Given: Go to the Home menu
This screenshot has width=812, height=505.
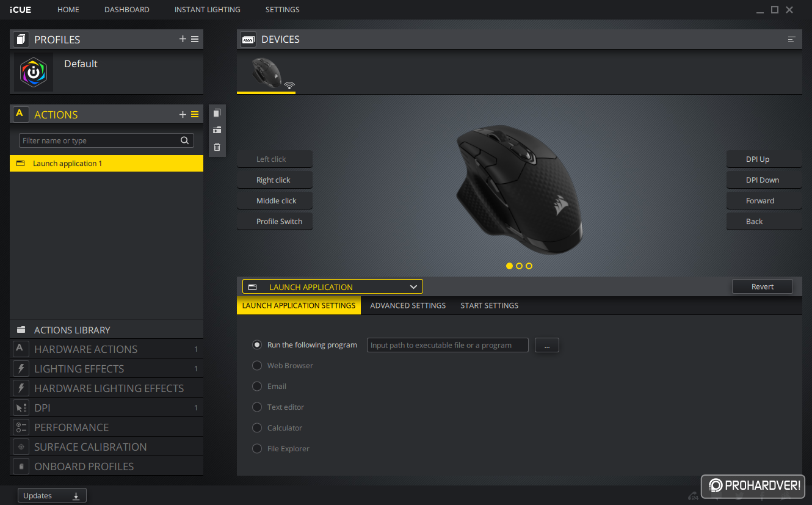Looking at the screenshot, I should click(68, 10).
